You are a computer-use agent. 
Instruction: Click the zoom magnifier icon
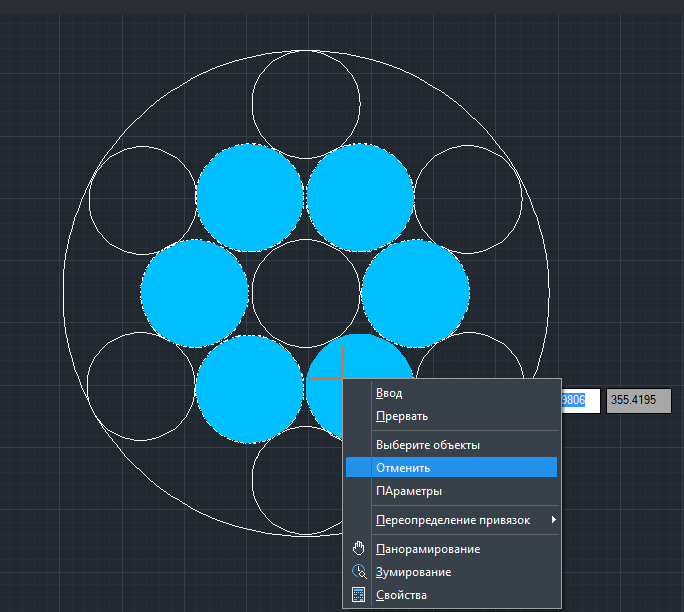[359, 571]
